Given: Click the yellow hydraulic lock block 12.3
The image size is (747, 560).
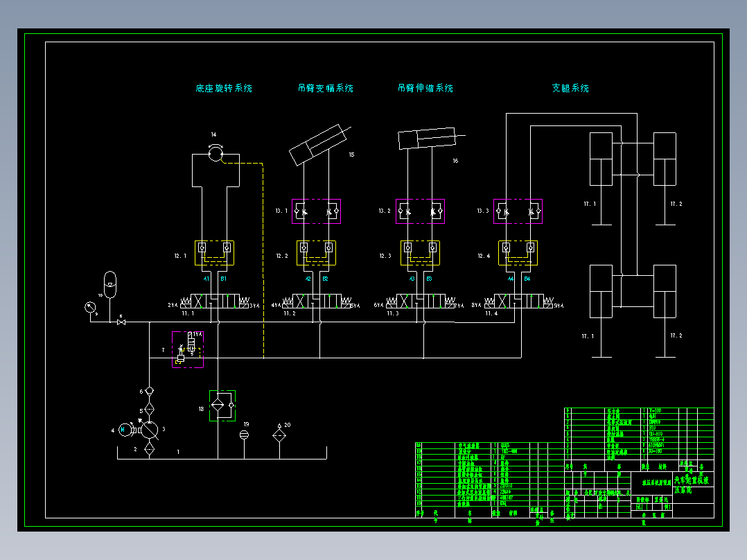Looking at the screenshot, I should [x=420, y=253].
